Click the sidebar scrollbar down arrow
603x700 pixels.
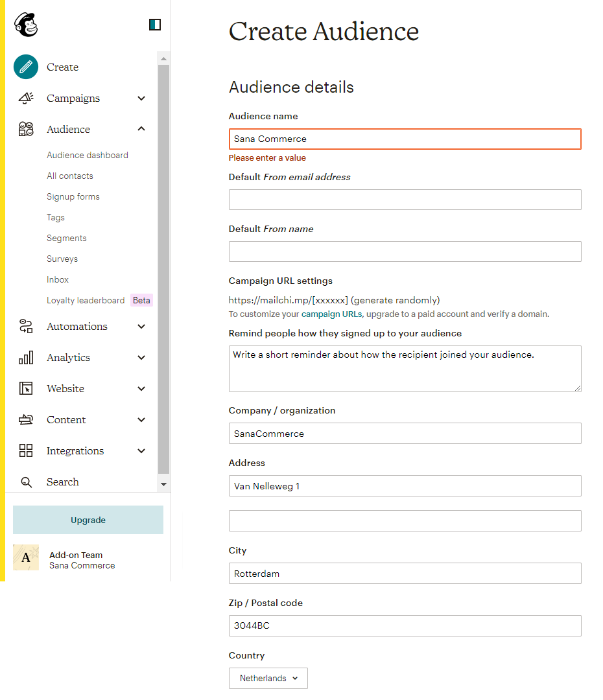tap(164, 484)
